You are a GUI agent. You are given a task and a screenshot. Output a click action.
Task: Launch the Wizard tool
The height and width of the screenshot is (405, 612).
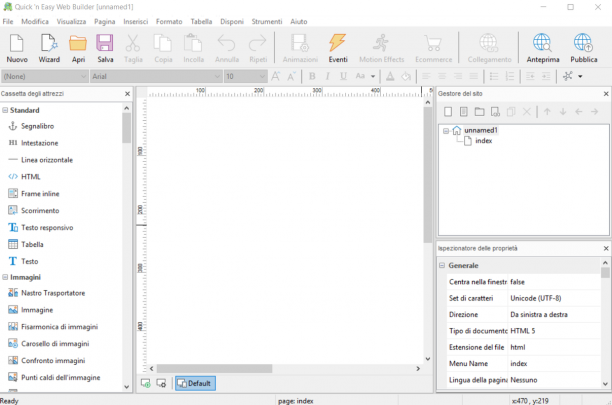pos(49,48)
